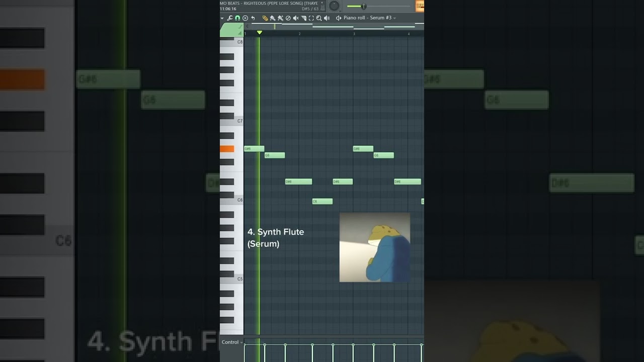Toggle the magnet snap-to-grid option

coord(237,18)
